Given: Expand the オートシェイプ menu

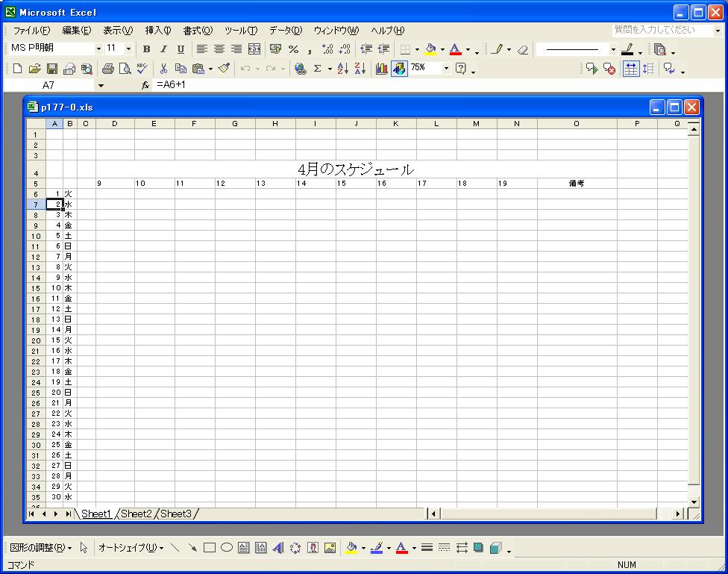Looking at the screenshot, I should click(131, 548).
